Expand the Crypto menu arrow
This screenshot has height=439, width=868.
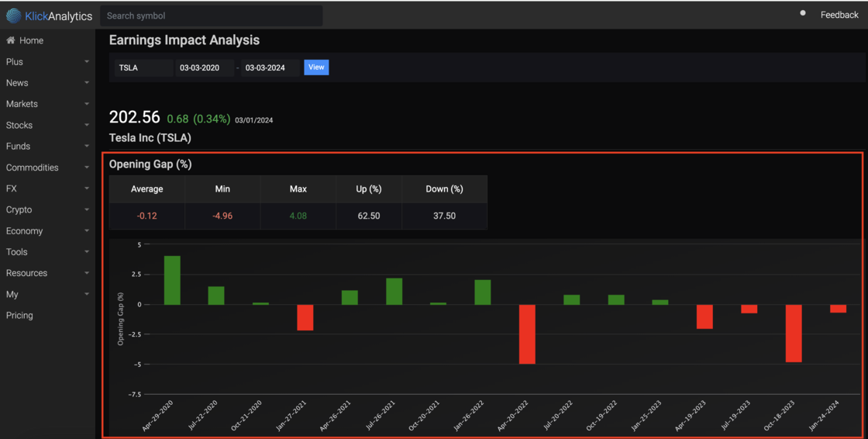87,209
